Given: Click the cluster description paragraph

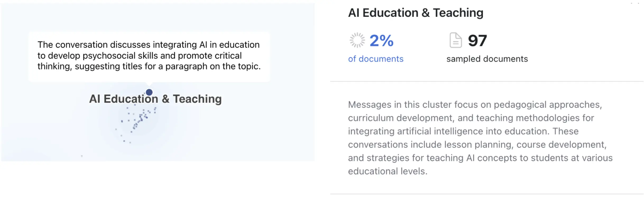Looking at the screenshot, I should 480,138.
